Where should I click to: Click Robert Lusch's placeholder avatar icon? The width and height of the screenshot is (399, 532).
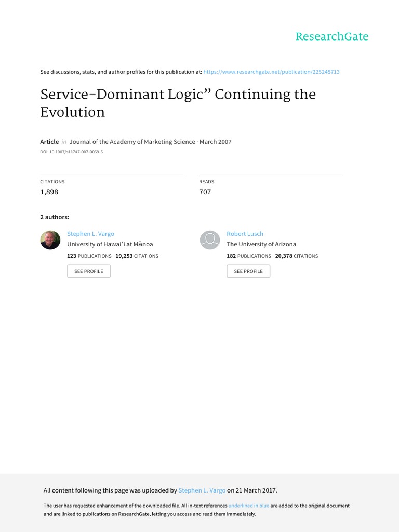[x=210, y=240]
